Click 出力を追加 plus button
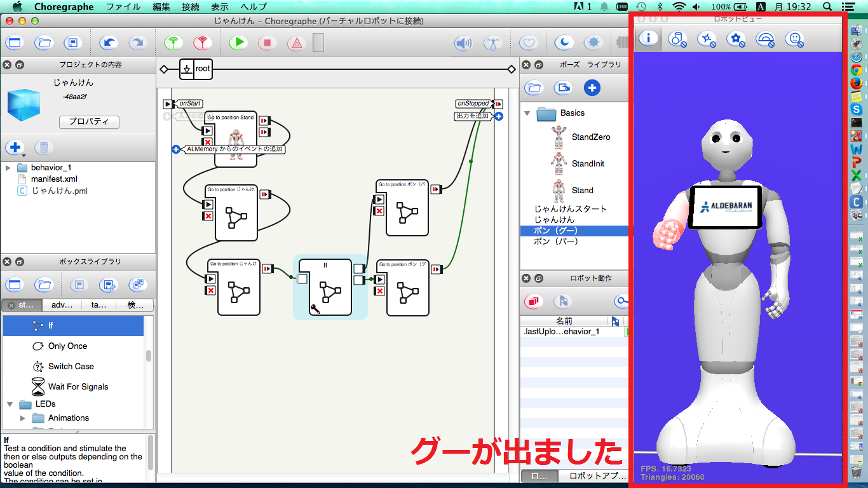The height and width of the screenshot is (488, 868). click(499, 116)
